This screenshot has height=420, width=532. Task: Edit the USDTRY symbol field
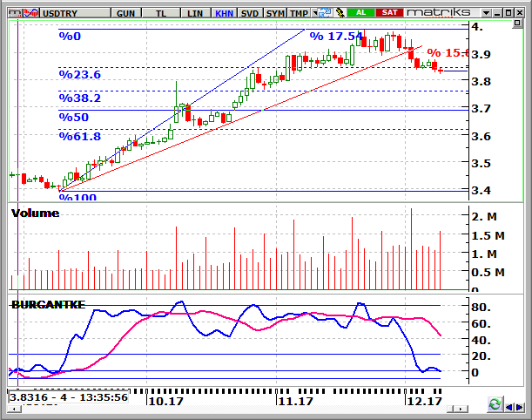[x=76, y=13]
